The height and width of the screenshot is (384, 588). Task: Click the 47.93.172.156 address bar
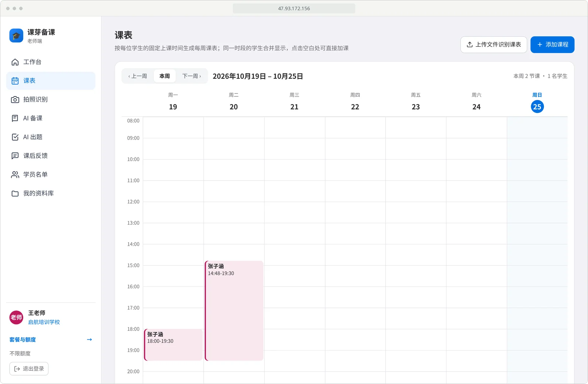(294, 8)
